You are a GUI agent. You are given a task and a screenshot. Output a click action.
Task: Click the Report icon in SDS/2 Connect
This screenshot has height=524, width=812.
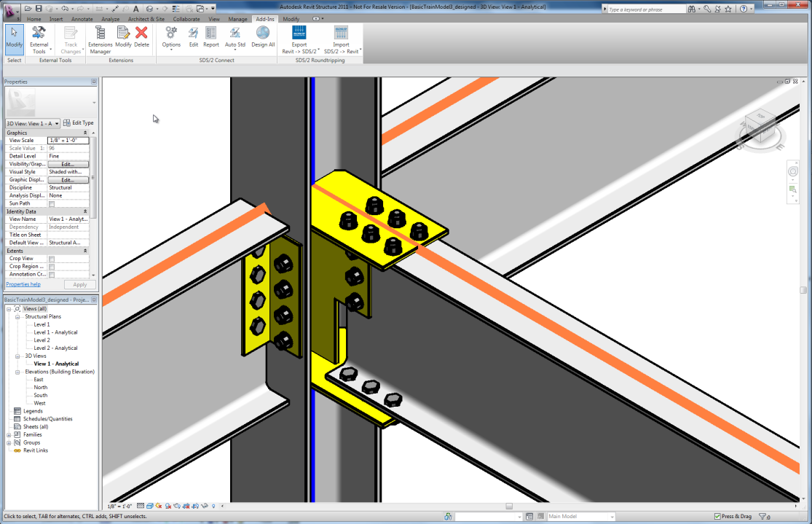[210, 33]
